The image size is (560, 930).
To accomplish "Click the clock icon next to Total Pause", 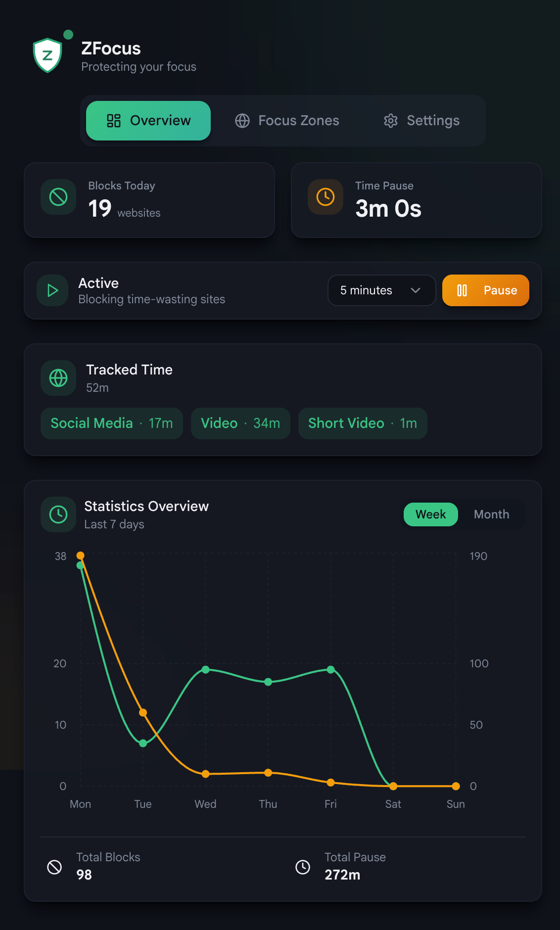I will pos(302,866).
